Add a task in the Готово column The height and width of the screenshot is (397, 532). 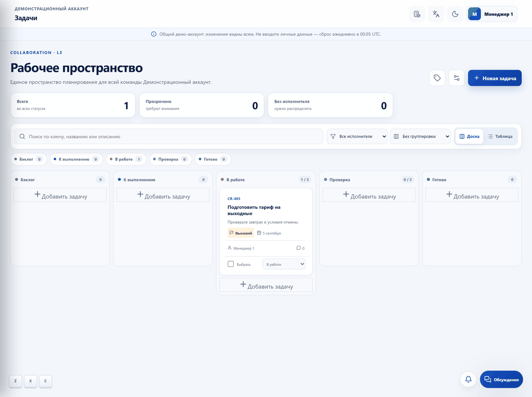pyautogui.click(x=472, y=195)
